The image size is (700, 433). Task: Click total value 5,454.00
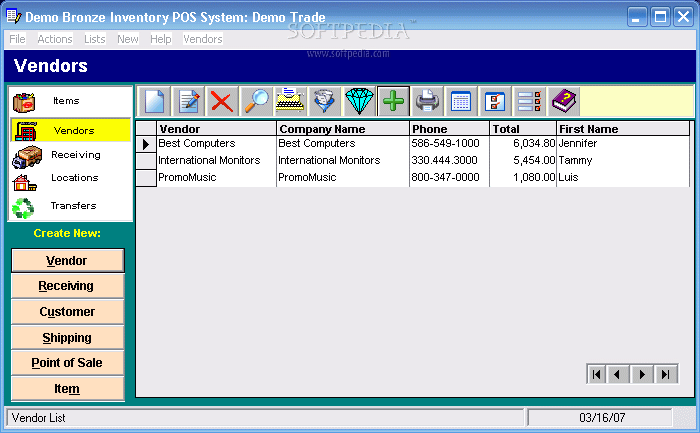click(x=534, y=160)
